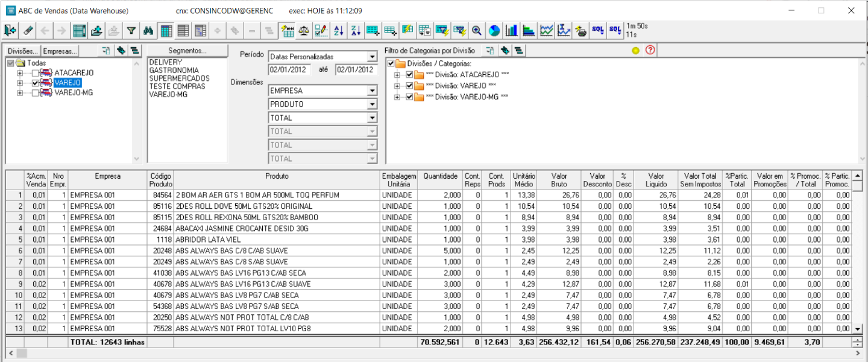This screenshot has height=362, width=868.
Task: Expand the Divisão: ATACAREJO tree node
Action: [397, 75]
